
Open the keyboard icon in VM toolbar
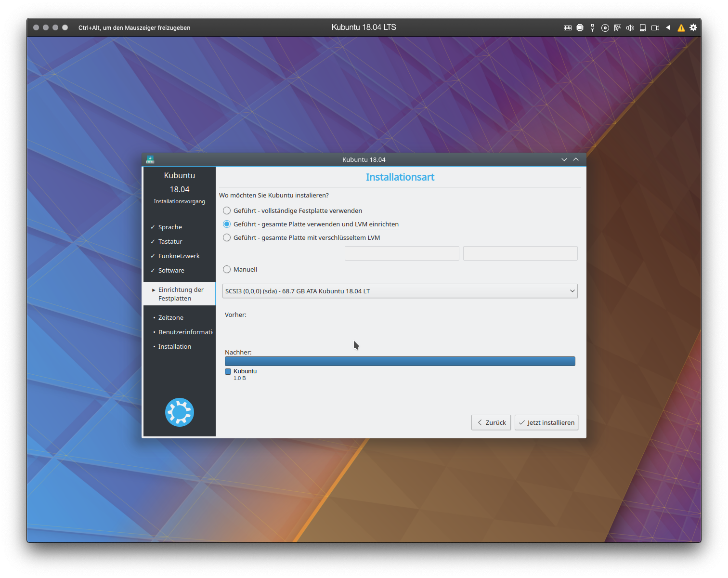tap(568, 28)
